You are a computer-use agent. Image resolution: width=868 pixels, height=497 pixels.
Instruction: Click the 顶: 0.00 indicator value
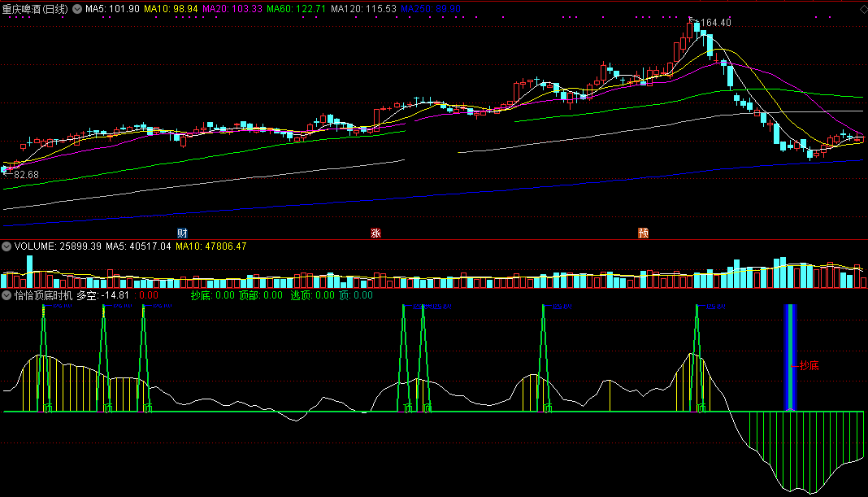(x=355, y=295)
